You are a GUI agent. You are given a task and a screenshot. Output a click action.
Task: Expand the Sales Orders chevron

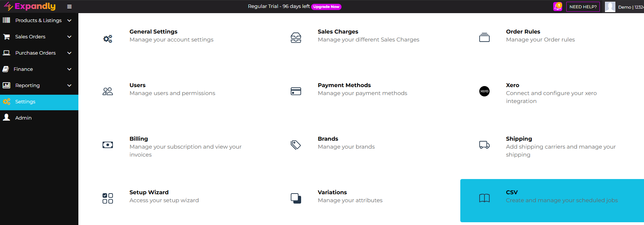[69, 37]
